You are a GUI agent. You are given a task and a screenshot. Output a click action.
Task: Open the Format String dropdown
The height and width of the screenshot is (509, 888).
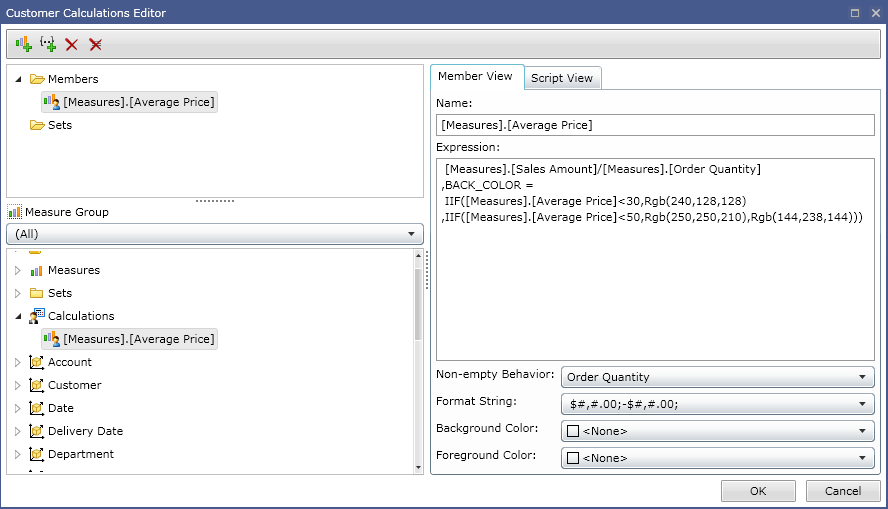click(718, 404)
